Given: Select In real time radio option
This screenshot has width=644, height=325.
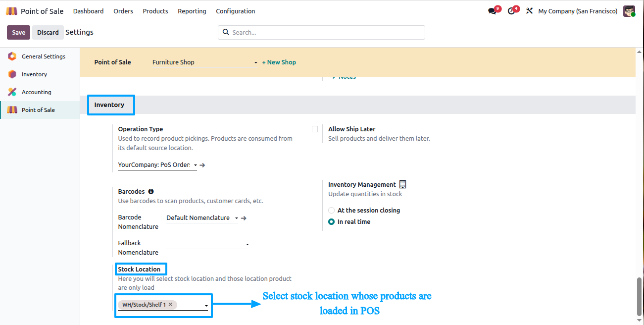Looking at the screenshot, I should [332, 222].
